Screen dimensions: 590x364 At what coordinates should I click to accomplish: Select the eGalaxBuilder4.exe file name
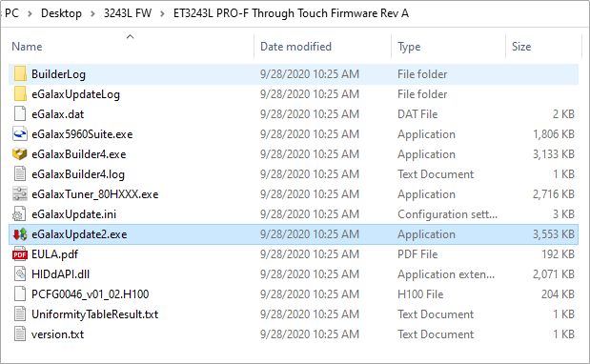[79, 154]
